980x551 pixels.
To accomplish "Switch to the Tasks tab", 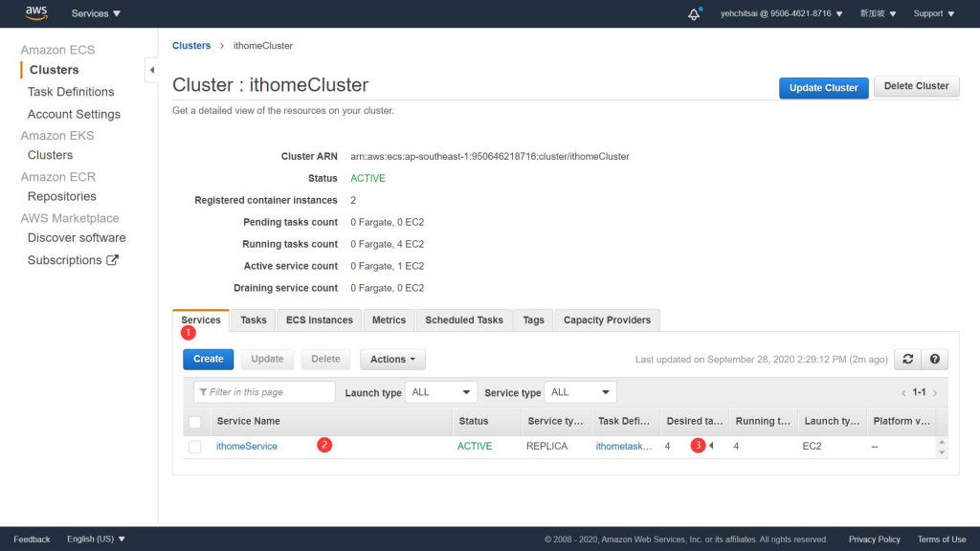I will coord(253,320).
